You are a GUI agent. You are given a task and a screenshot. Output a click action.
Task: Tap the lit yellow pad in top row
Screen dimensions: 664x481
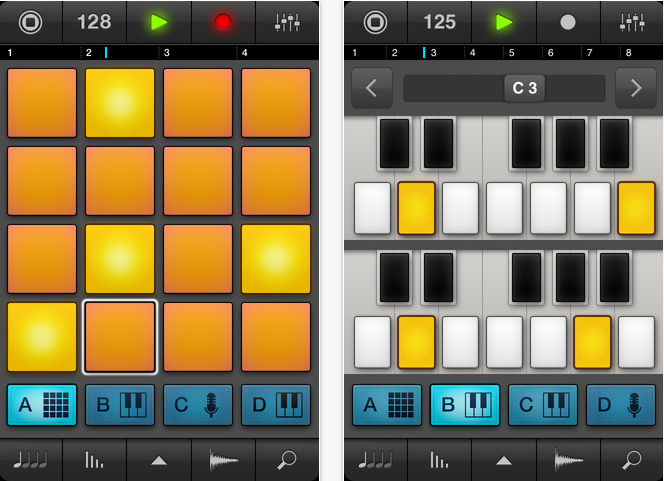(x=120, y=103)
